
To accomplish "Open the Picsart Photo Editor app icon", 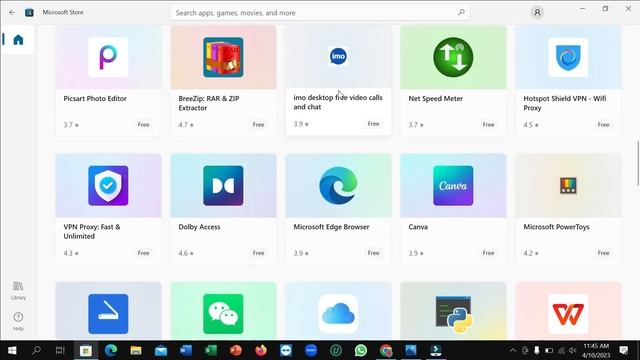I will point(108,57).
